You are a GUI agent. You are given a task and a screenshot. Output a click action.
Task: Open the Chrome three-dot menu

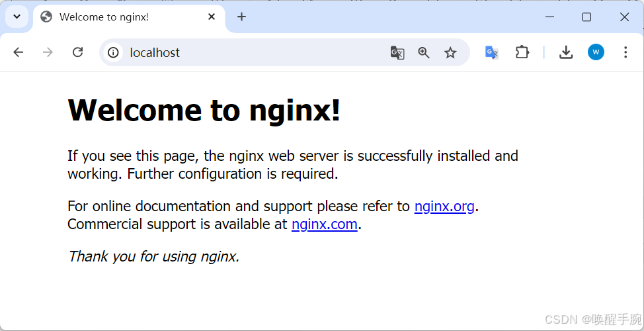[625, 52]
